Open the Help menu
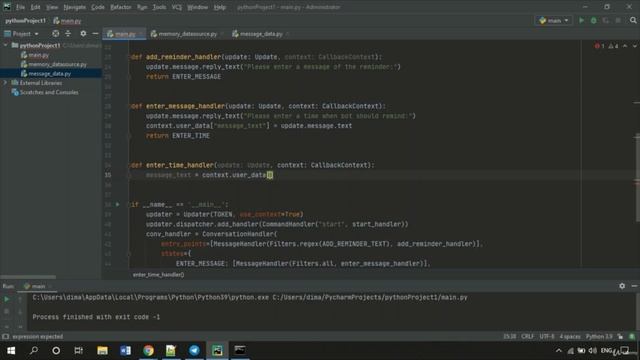 [220, 7]
